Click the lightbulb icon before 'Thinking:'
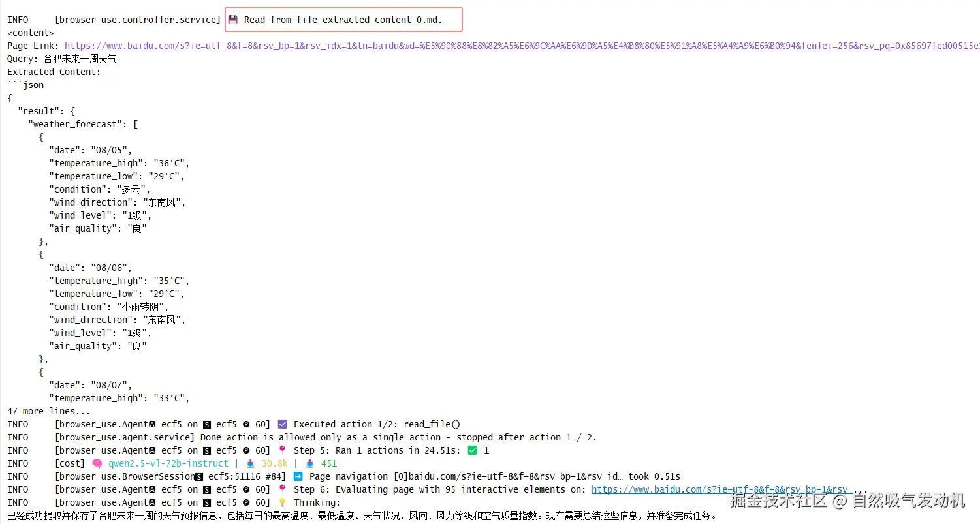This screenshot has height=524, width=980. (x=282, y=502)
